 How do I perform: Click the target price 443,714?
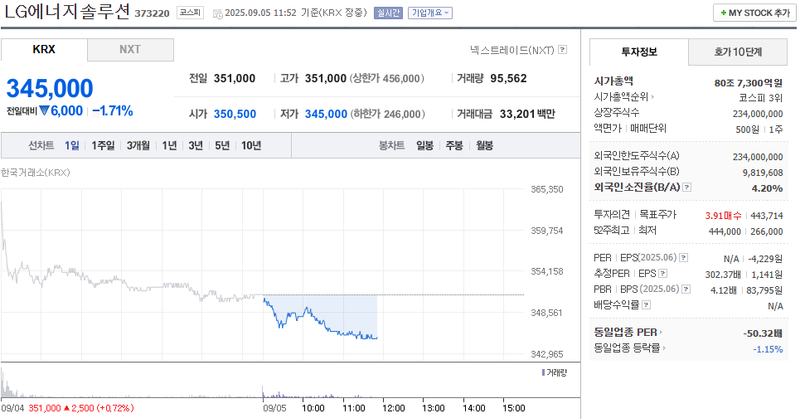(x=767, y=216)
